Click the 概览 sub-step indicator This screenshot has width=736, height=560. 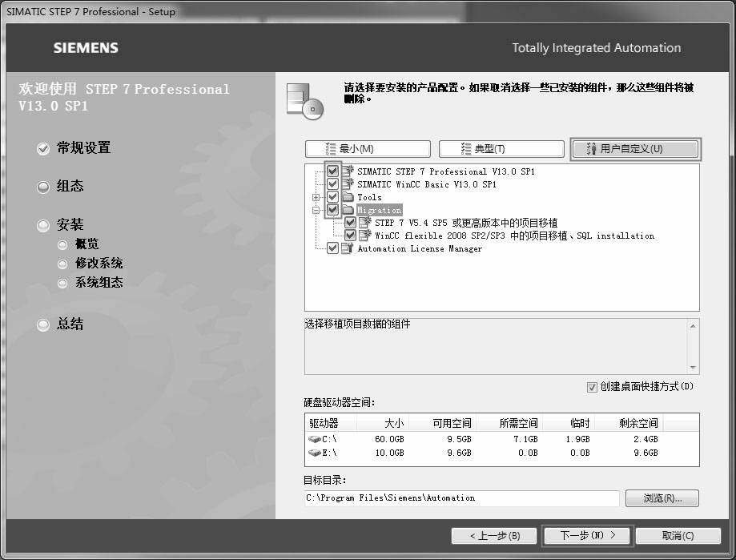(62, 244)
